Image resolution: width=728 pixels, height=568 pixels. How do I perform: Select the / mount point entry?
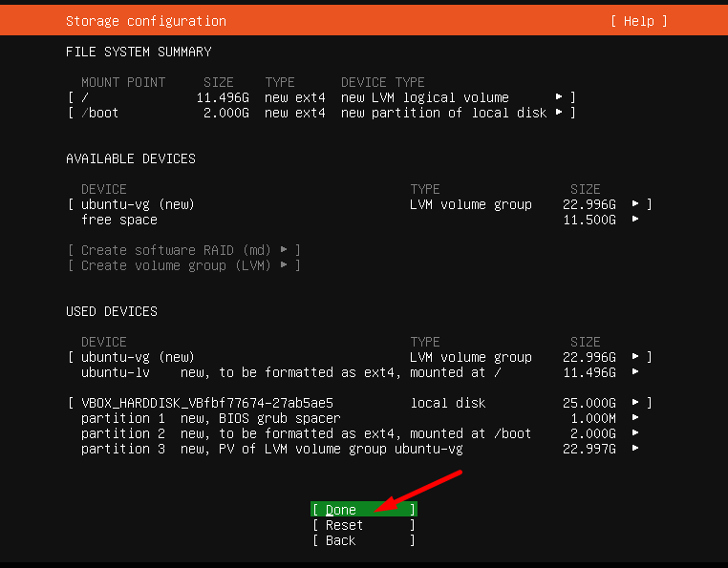pyautogui.click(x=322, y=97)
